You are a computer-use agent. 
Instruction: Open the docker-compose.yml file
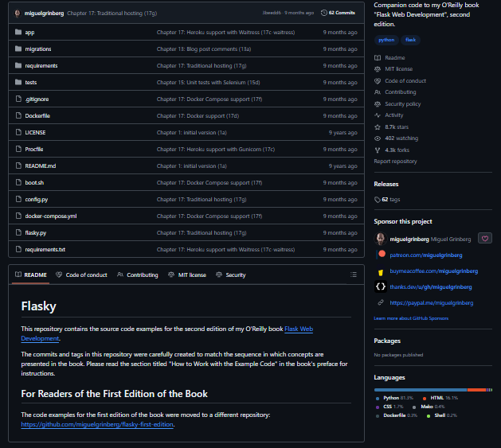[x=51, y=216]
